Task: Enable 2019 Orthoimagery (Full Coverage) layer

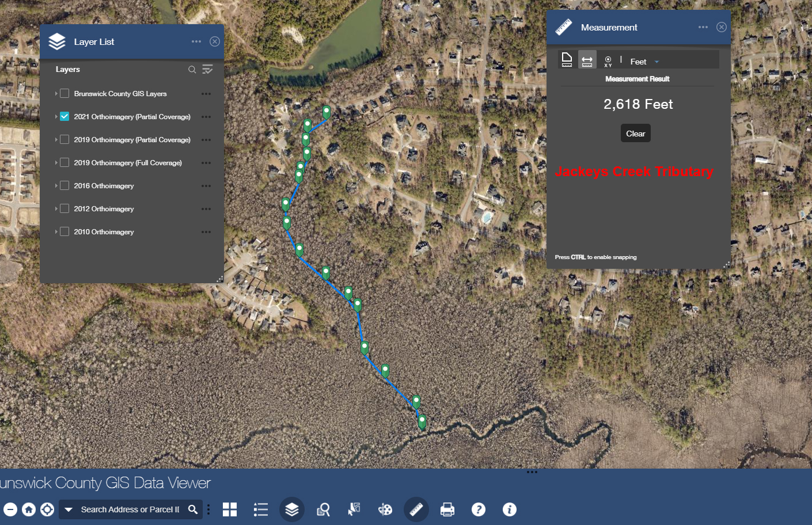Action: point(64,162)
